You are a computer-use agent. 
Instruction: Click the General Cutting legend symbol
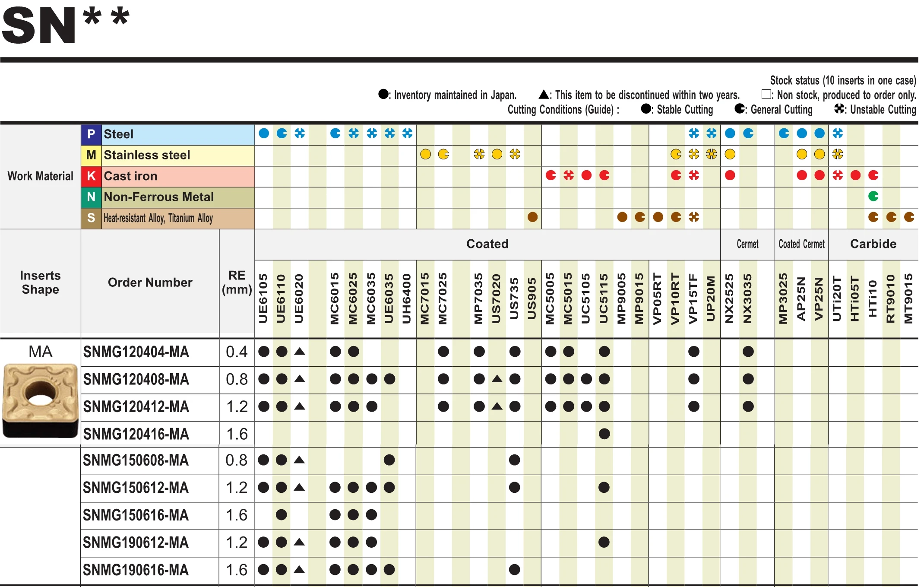740,109
